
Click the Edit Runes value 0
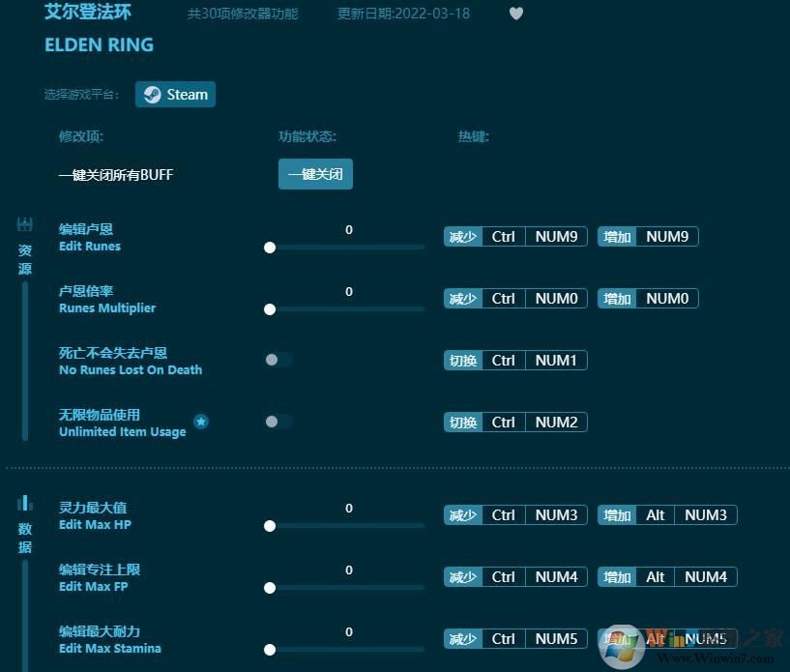349,230
